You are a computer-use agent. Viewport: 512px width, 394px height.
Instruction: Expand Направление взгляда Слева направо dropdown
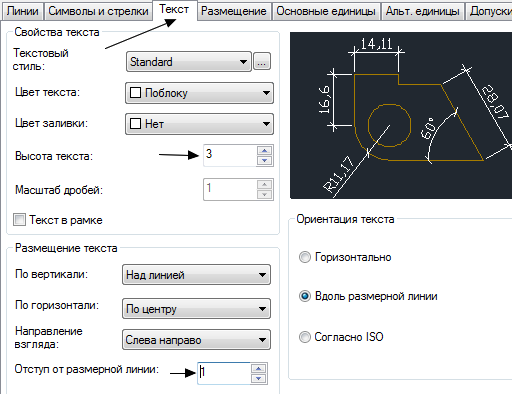point(196,340)
